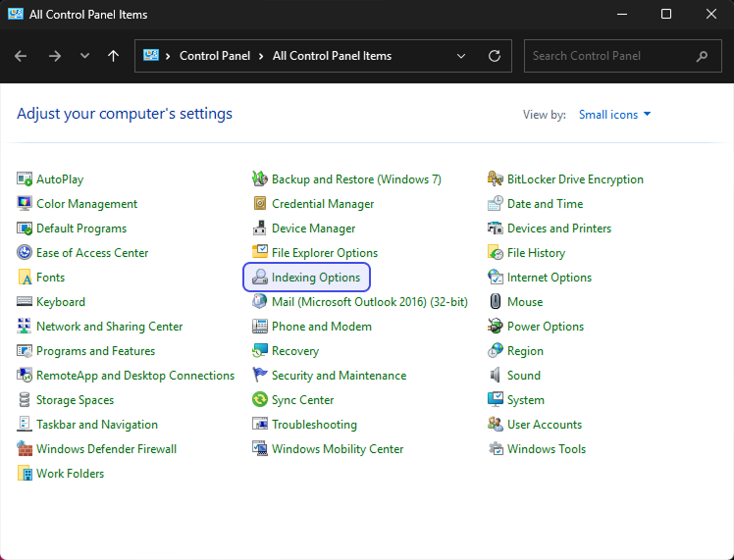Click the Credential Manager safe icon
This screenshot has width=734, height=560.
click(x=260, y=204)
